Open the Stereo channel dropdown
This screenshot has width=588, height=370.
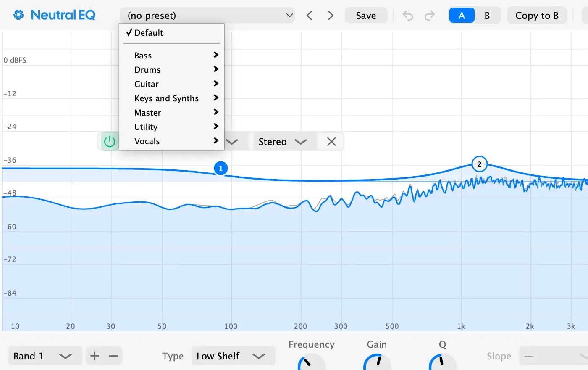(282, 142)
